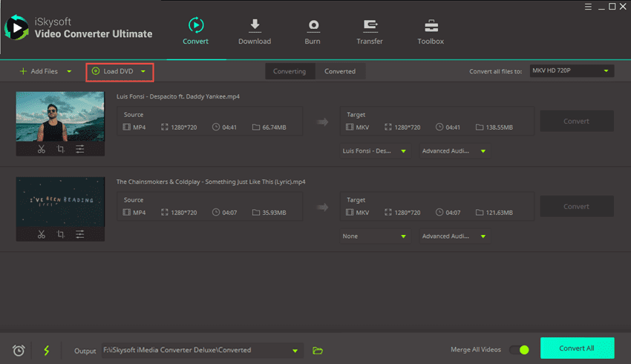
Task: Click the crop icon under Despacito thumbnail
Action: (x=60, y=149)
